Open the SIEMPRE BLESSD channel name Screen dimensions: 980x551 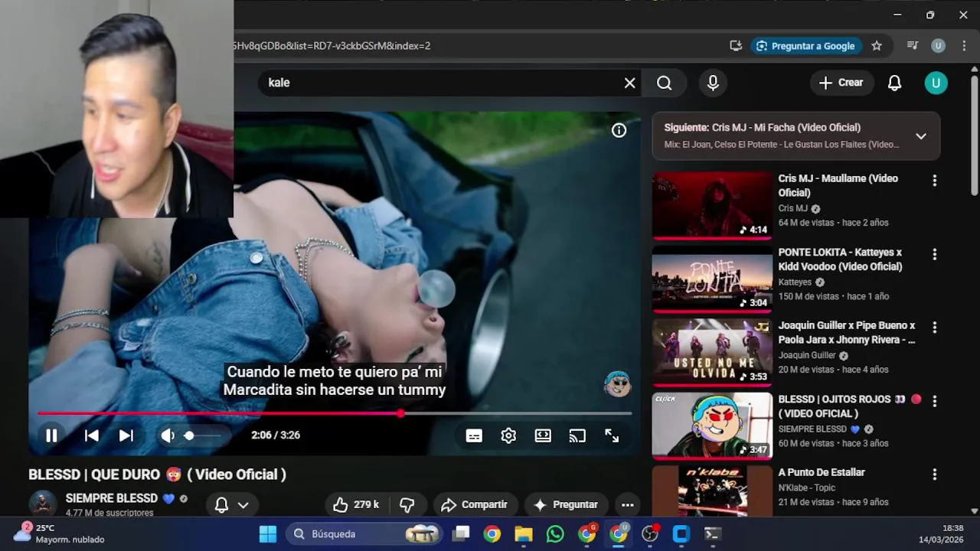(x=112, y=498)
